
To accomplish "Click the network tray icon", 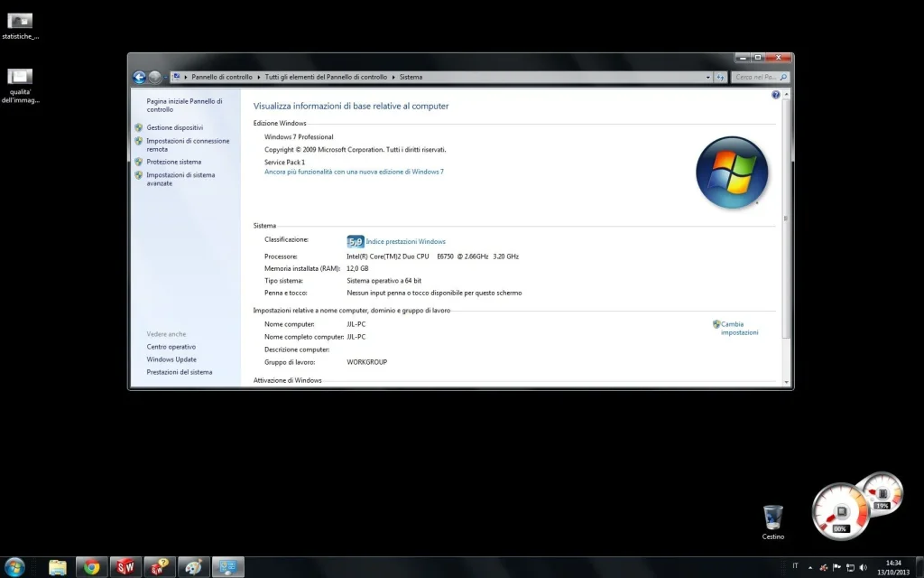I will pos(850,567).
